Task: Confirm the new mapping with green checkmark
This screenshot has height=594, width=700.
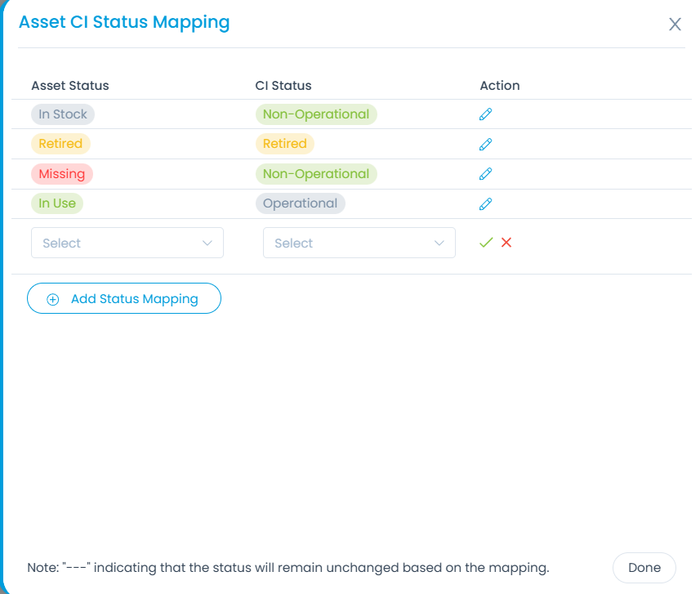Action: (486, 242)
